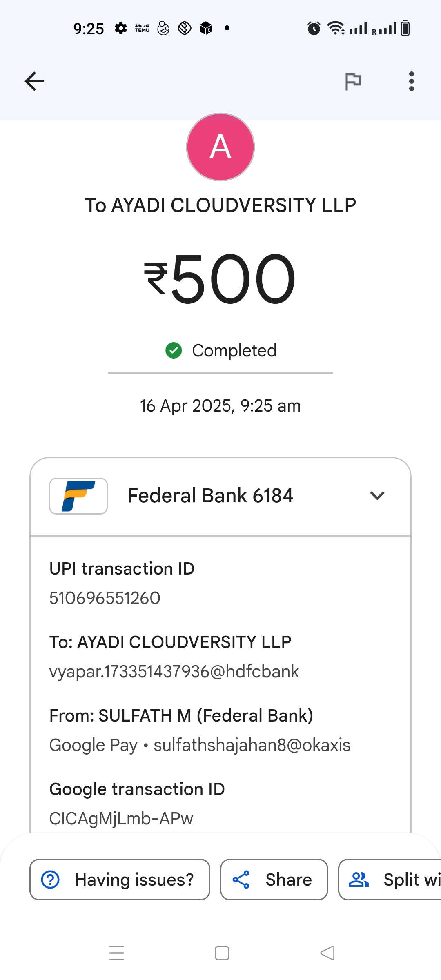Tap the UPI transaction ID number
The width and height of the screenshot is (441, 980).
coord(105,598)
